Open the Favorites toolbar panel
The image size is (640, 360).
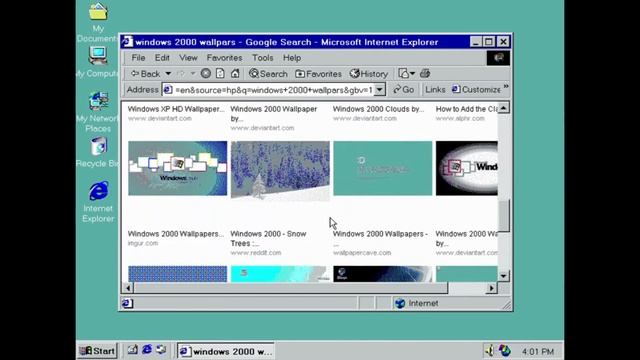click(x=318, y=74)
